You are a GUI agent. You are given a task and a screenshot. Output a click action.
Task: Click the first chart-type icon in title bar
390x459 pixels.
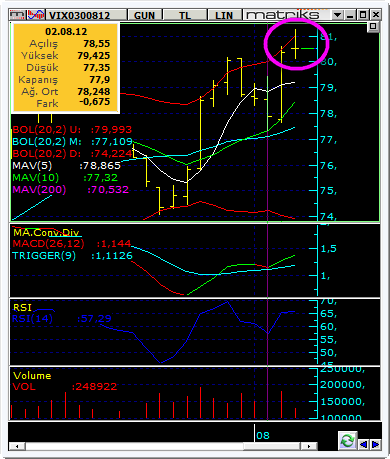coord(17,15)
